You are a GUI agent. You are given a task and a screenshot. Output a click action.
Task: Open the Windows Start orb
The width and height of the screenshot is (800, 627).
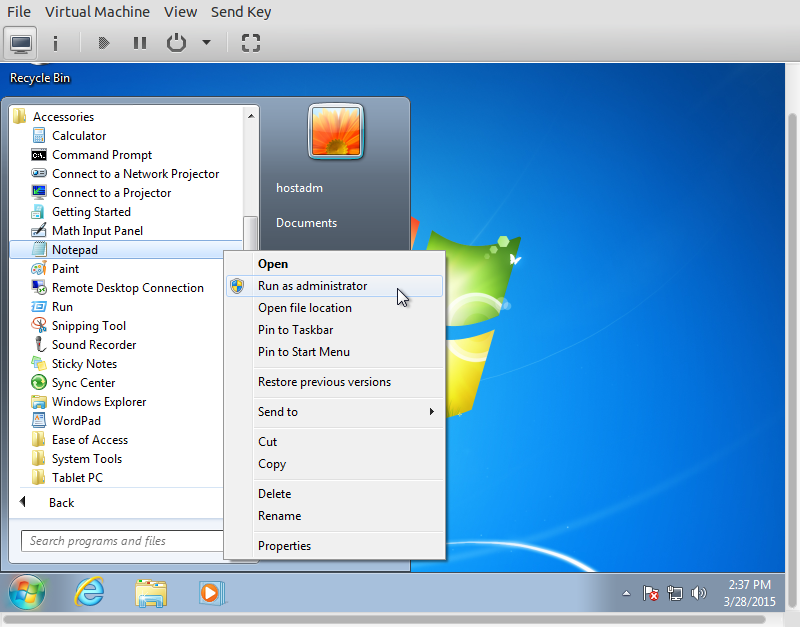tap(28, 592)
